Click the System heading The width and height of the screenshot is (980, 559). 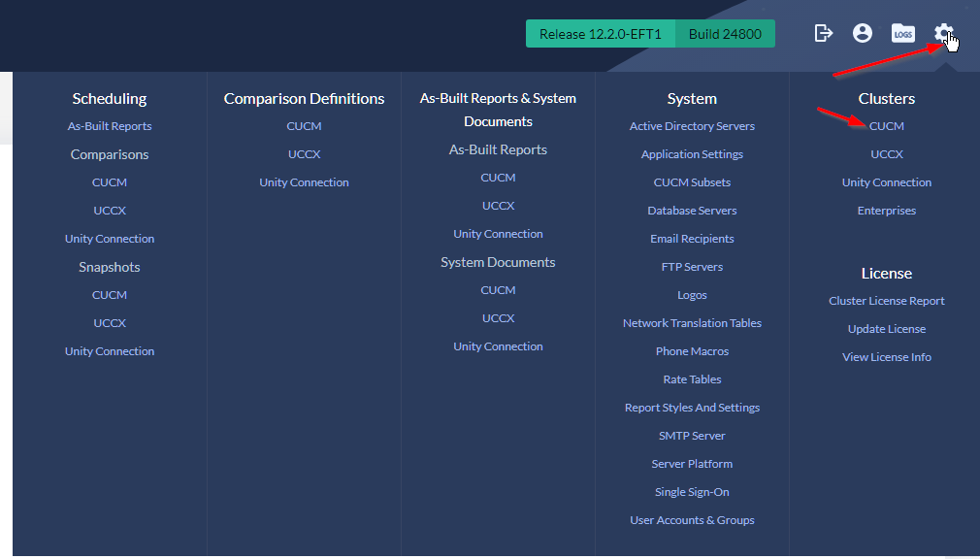692,98
